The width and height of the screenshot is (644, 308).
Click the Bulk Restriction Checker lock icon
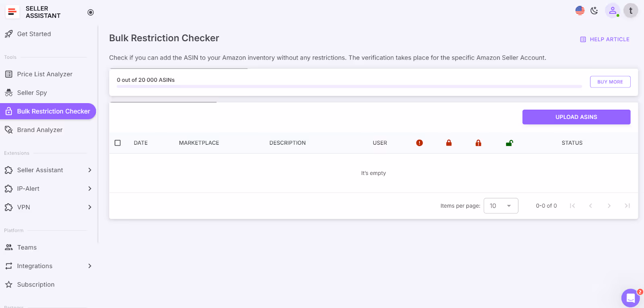point(9,111)
